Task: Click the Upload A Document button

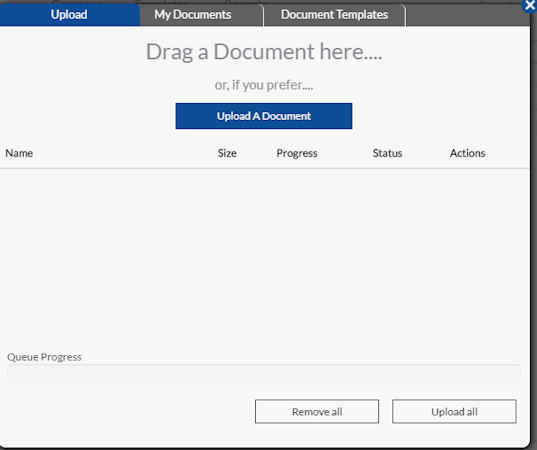Action: point(264,116)
